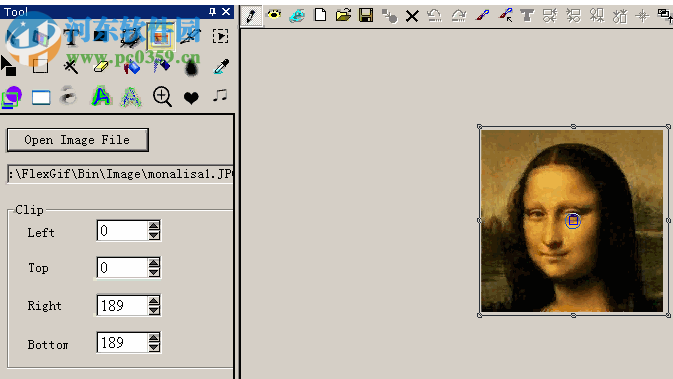
Task: Click the red paintbrush toolbar icon
Action: pos(482,16)
